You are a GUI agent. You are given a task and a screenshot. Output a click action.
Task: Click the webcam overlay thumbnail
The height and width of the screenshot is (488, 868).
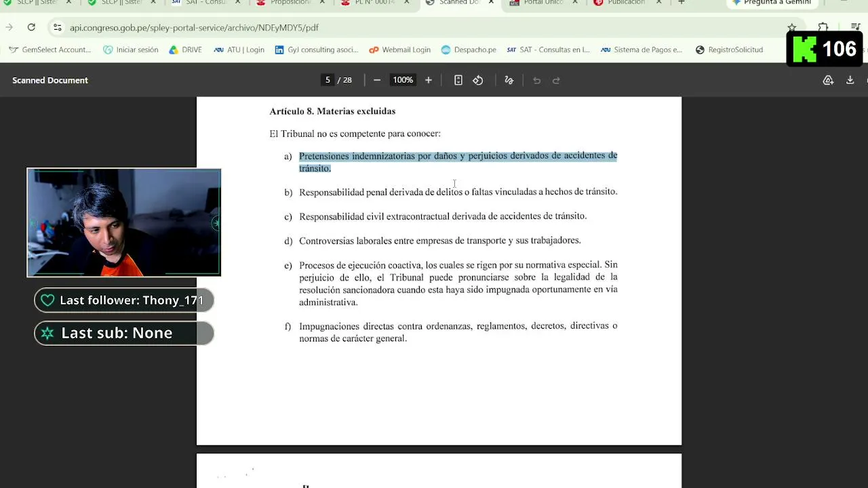[124, 222]
